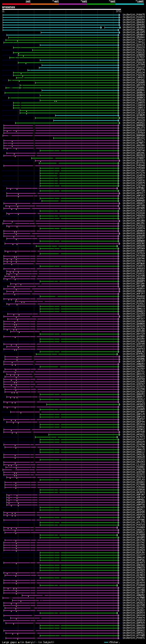Click the UniRef100_A9T9D5 label

coord(134,208)
